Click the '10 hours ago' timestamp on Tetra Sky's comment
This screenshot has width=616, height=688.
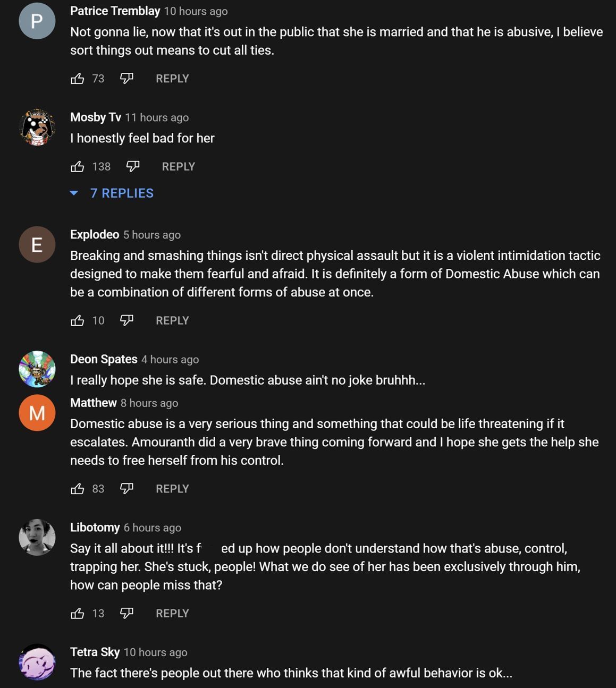(155, 652)
